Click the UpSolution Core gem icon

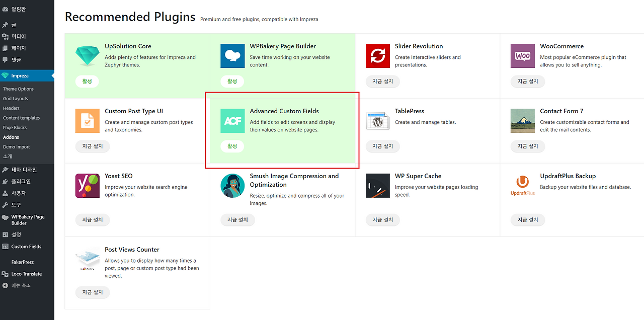(88, 56)
